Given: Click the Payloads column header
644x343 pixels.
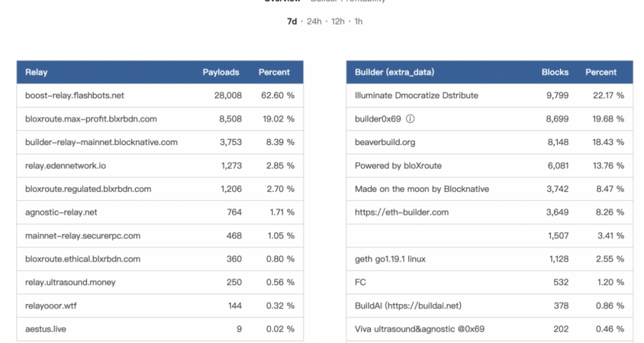Looking at the screenshot, I should (221, 72).
